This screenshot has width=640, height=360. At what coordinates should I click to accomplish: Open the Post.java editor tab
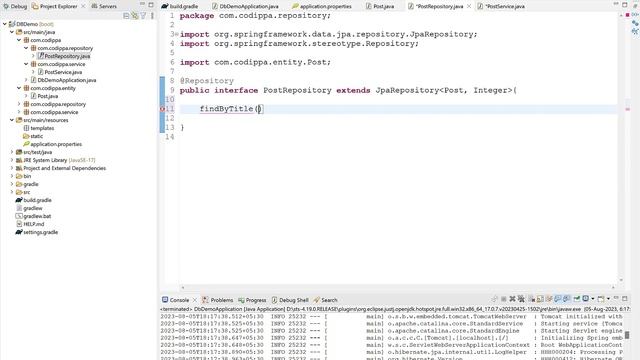380,6
